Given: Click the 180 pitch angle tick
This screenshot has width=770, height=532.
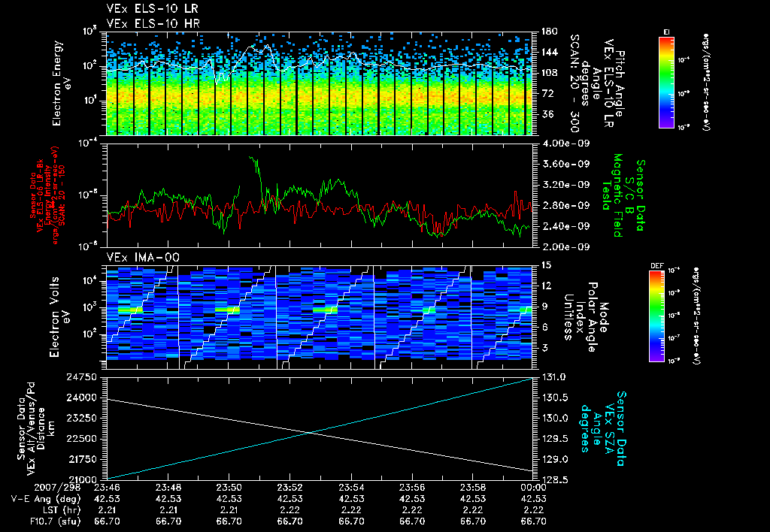Looking at the screenshot, I should (548, 32).
